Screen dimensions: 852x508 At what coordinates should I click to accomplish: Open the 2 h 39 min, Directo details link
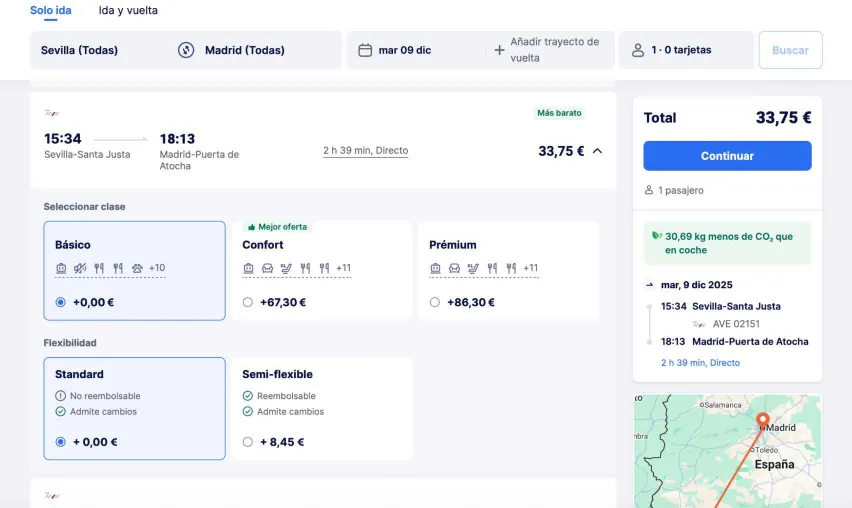(x=365, y=151)
